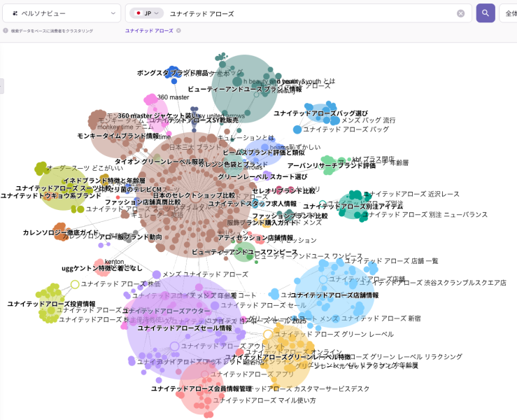Click the ユナイテッドアローズ マイル使い方 keyword
Viewport: 517px width, 420px height.
(264, 400)
